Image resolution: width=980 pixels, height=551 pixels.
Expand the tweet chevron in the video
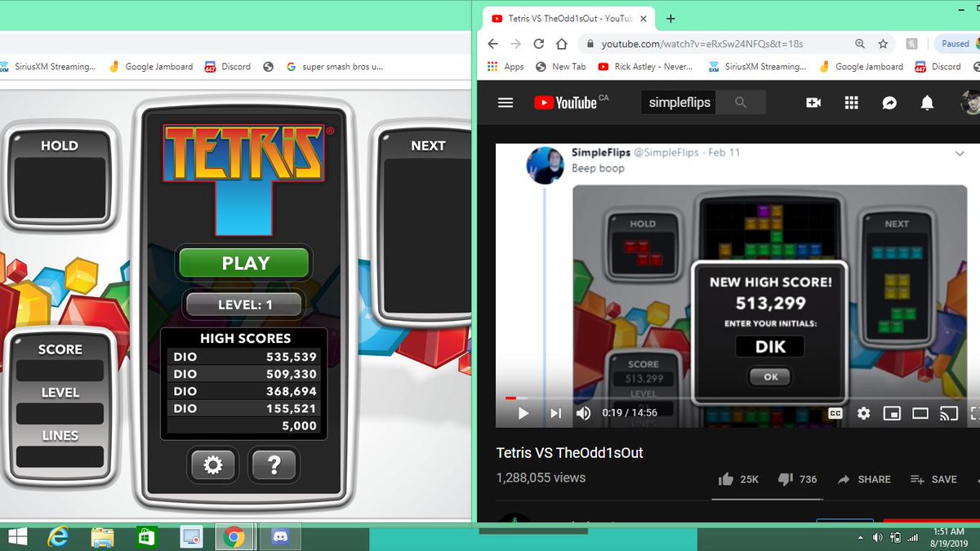(960, 153)
